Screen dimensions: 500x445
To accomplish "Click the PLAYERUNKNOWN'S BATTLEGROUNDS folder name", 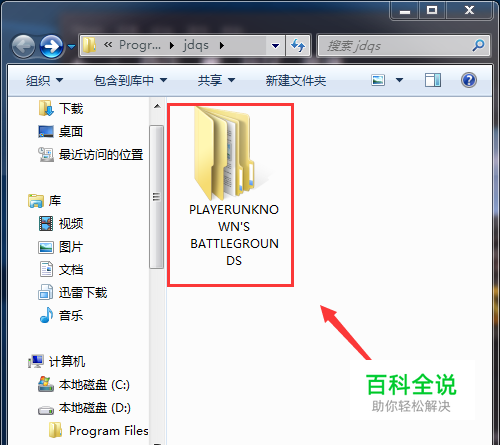I will (x=234, y=235).
